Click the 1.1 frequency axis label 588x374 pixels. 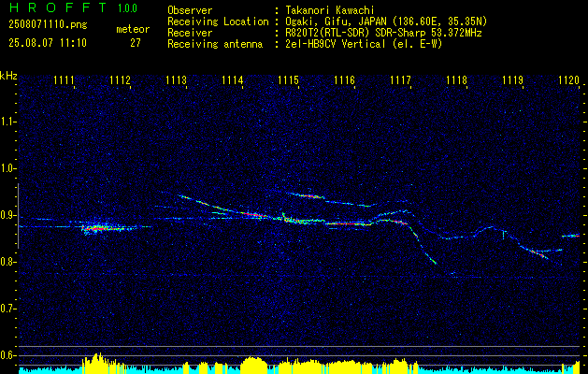[x=7, y=122]
